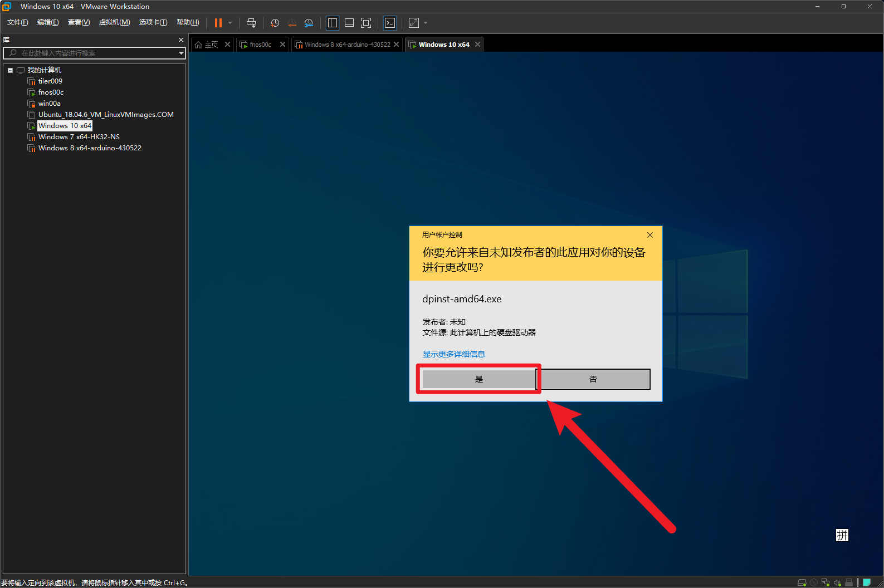Click the USB device status icon

[x=849, y=582]
